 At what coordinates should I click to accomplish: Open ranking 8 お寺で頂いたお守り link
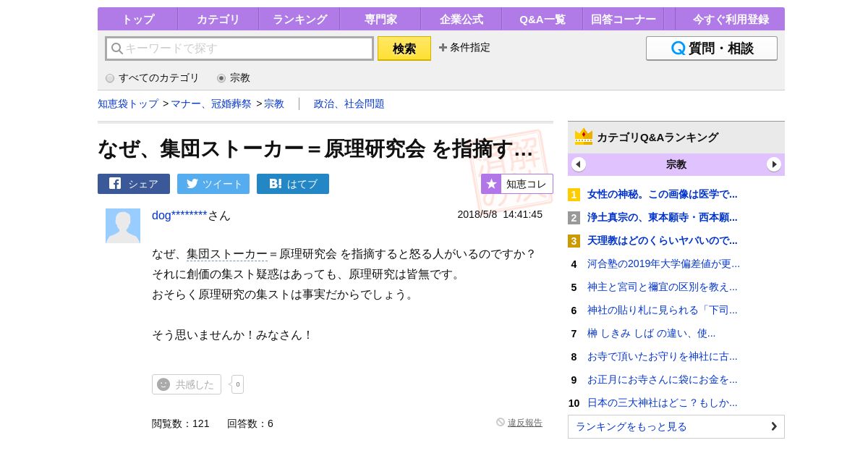tap(663, 356)
